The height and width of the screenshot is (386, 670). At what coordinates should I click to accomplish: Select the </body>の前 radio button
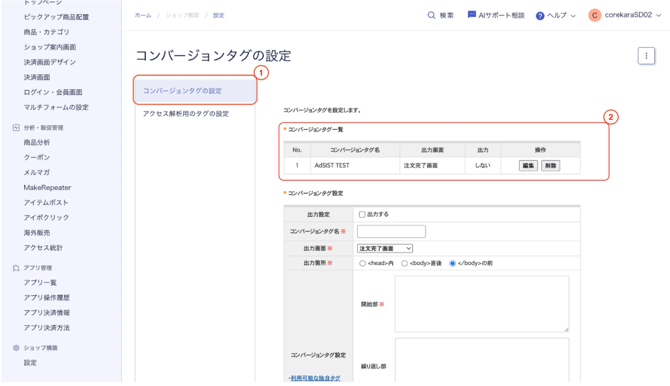[x=452, y=263]
